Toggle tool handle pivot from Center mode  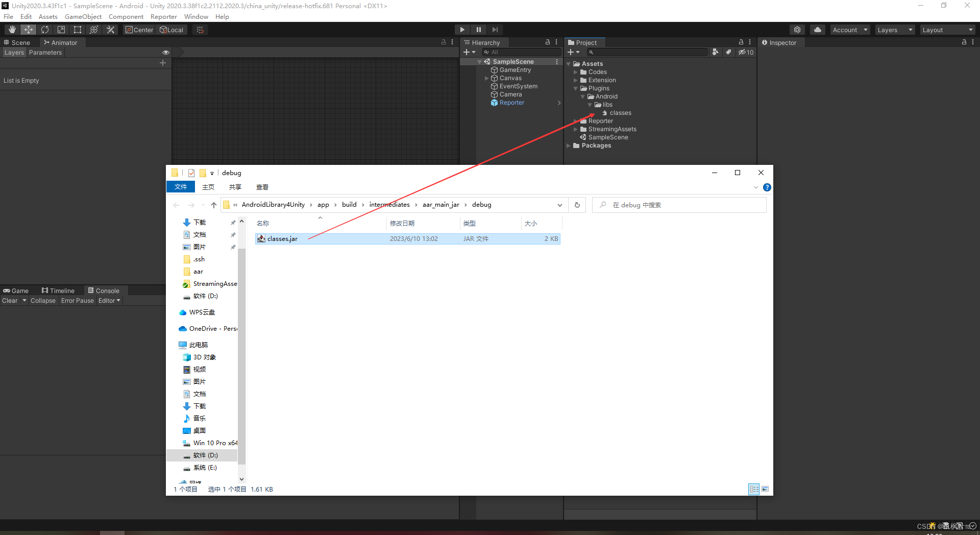point(139,29)
